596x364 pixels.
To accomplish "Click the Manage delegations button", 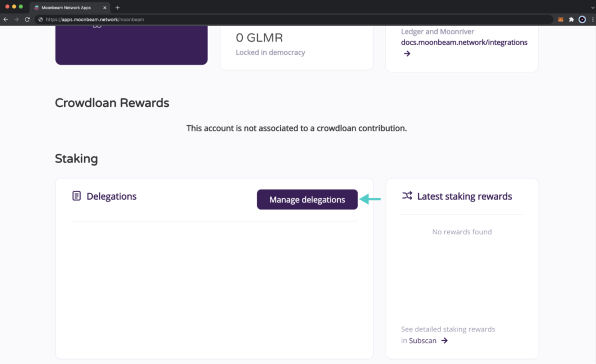I will pyautogui.click(x=307, y=200).
